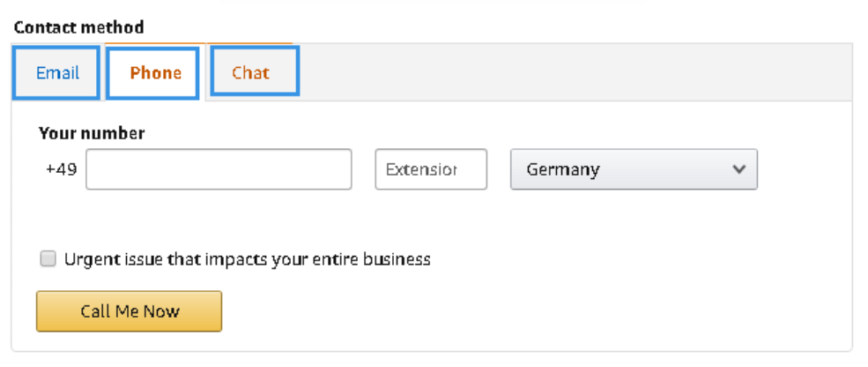Image resolution: width=868 pixels, height=367 pixels.
Task: Click blank panel space below Call Me Now
Action: pos(529,318)
